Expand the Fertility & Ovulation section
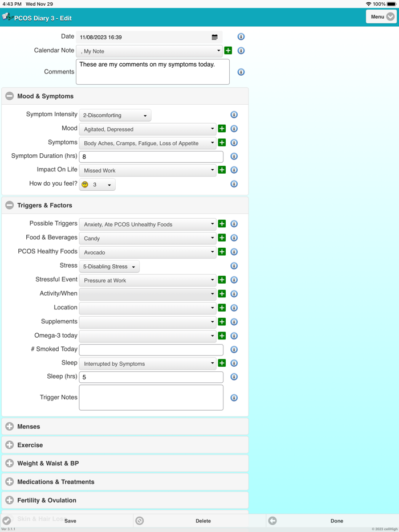 (x=125, y=500)
